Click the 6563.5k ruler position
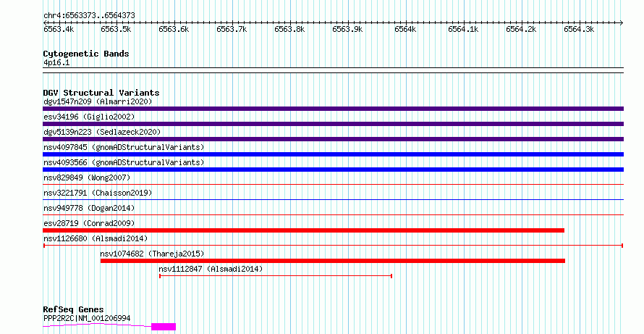Screen dimensions: 644x334 coord(116,29)
